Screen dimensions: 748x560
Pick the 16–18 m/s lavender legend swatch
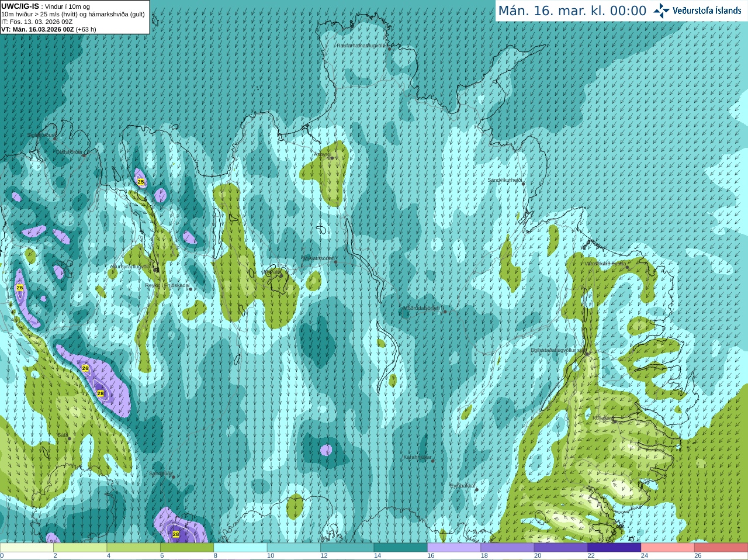pyautogui.click(x=454, y=548)
